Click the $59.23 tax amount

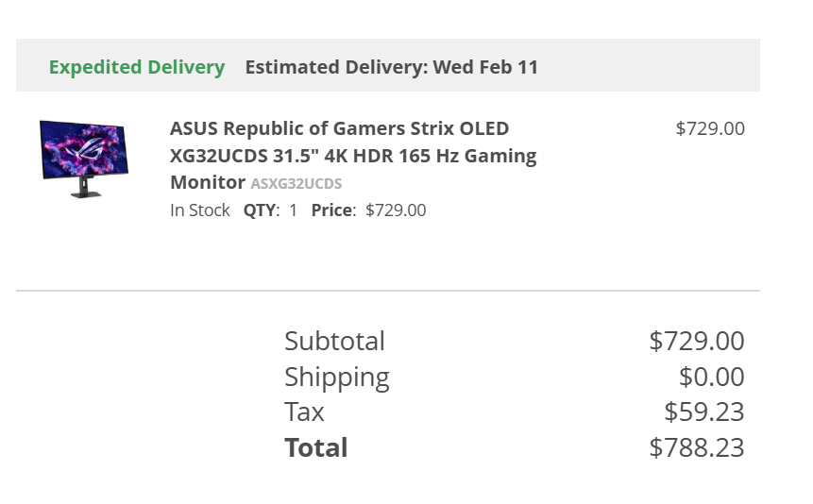tap(703, 412)
